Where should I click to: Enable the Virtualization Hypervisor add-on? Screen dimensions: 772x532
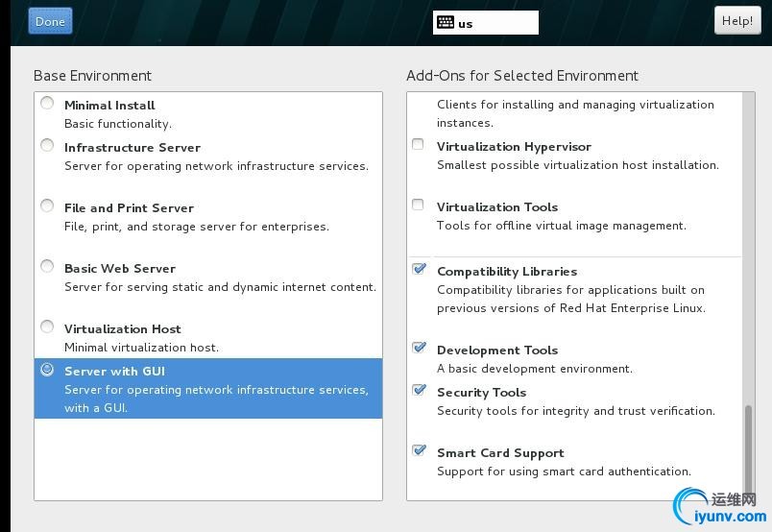tap(418, 145)
